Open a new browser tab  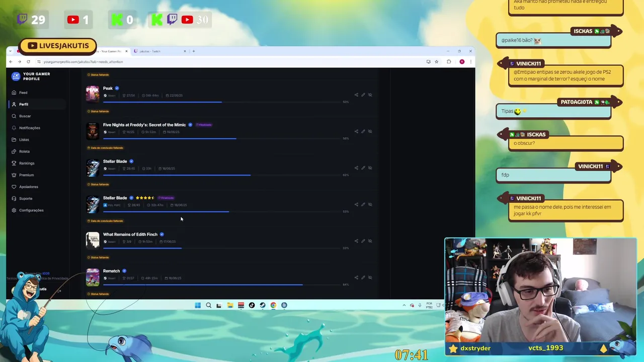click(x=194, y=51)
